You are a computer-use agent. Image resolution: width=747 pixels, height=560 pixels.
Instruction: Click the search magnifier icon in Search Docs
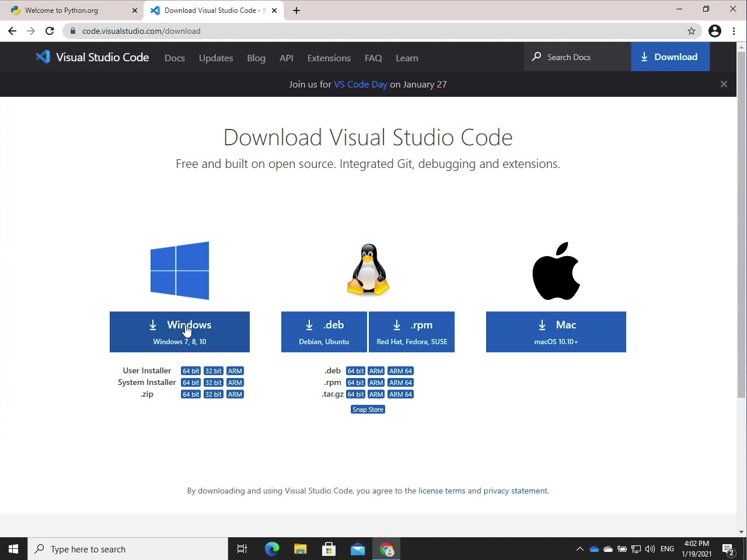[536, 57]
